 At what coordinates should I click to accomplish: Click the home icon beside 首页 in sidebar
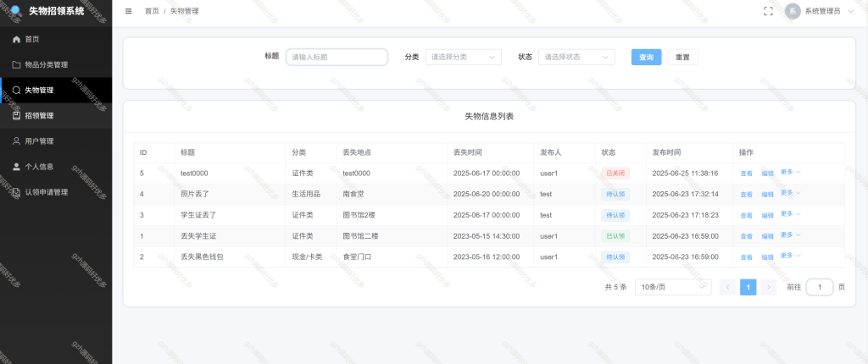tap(16, 39)
